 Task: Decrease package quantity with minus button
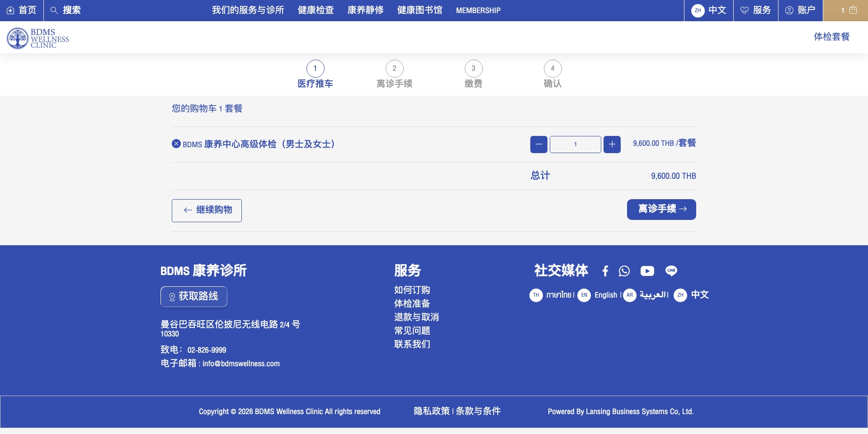[x=539, y=145]
